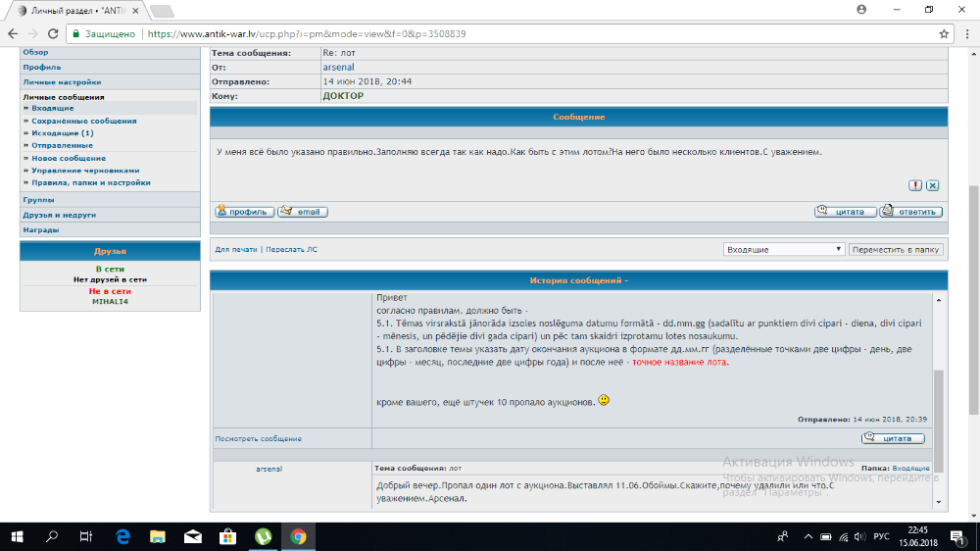Screen dimensions: 980x551
Task: Switch the РУС input language indicator
Action: coord(881,536)
